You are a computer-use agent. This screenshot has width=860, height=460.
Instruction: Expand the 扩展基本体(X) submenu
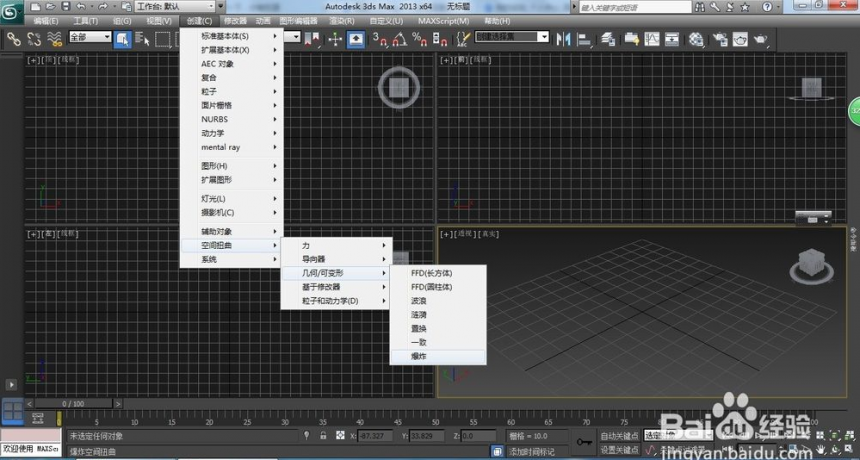[x=231, y=50]
